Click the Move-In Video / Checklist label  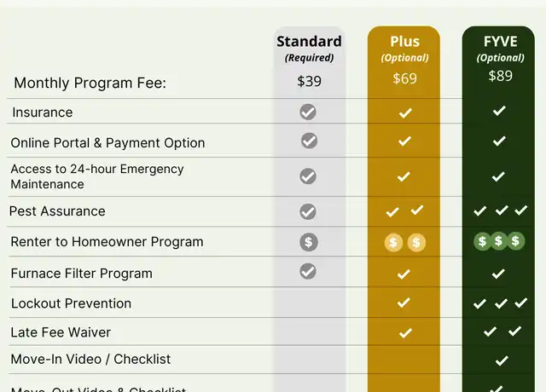(x=90, y=359)
